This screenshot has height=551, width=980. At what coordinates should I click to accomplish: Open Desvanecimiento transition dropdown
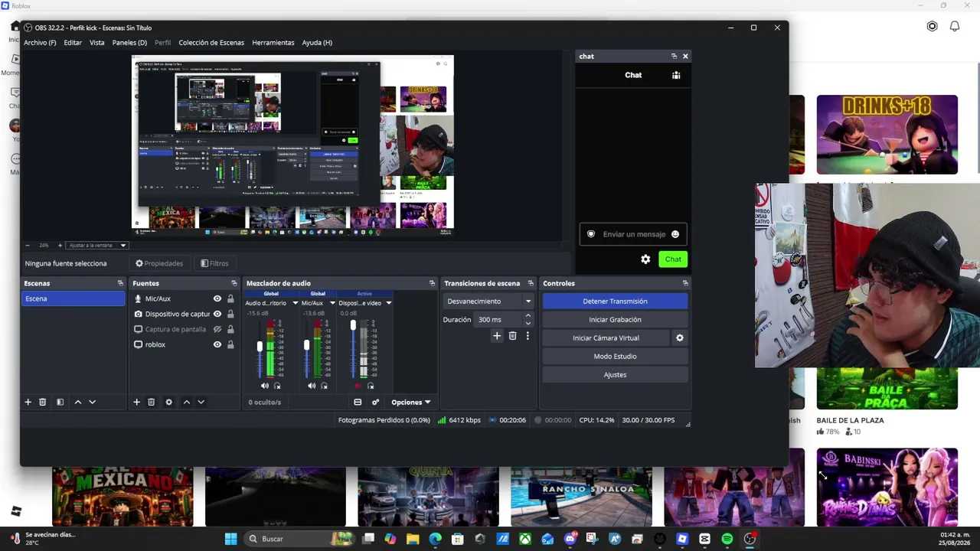point(488,302)
